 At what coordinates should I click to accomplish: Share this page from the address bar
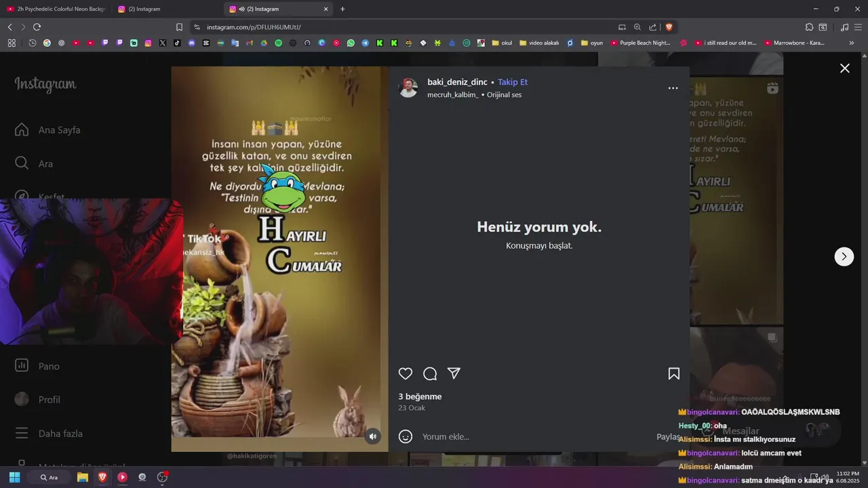(652, 27)
